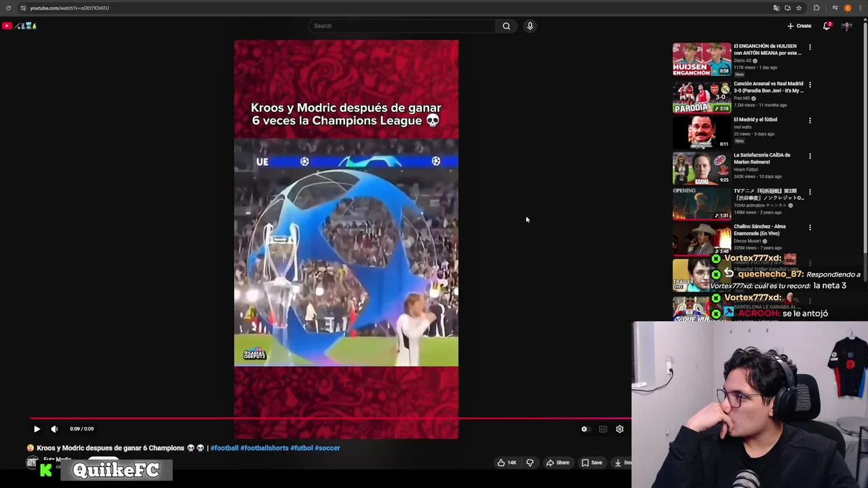Translate this page icon in address bar
The width and height of the screenshot is (868, 488).
pyautogui.click(x=776, y=8)
